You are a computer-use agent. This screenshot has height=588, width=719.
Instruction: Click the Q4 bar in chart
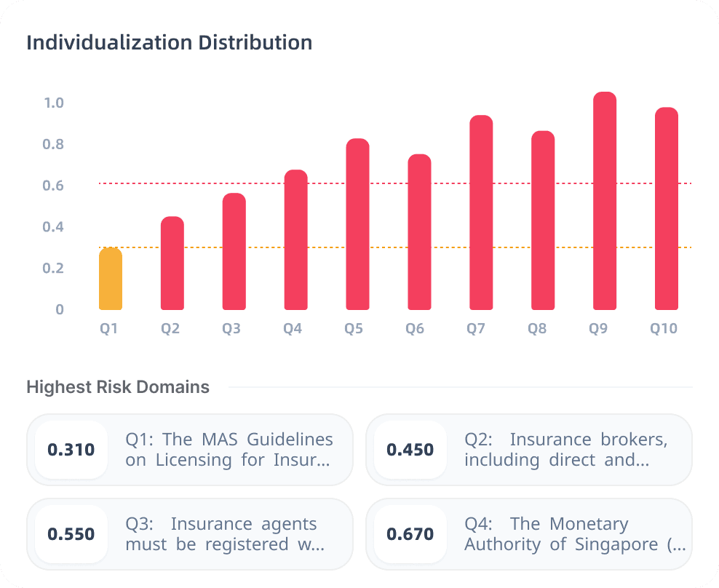pyautogui.click(x=295, y=240)
